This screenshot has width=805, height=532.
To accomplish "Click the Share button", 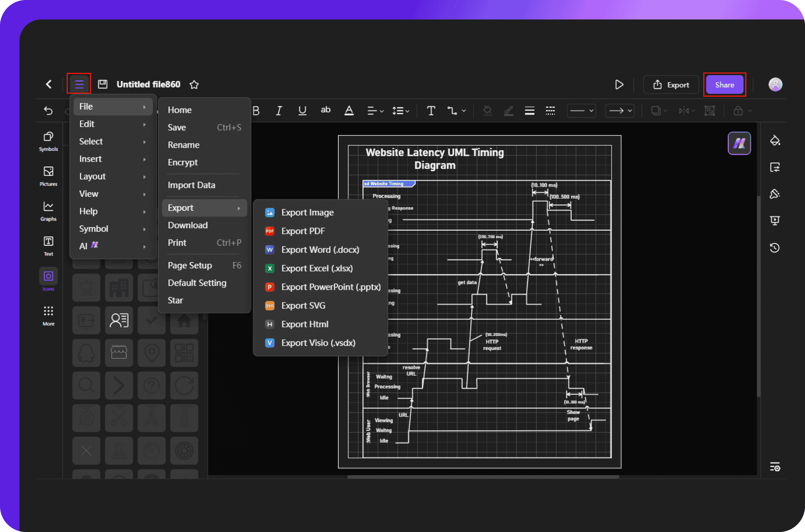I will point(724,84).
